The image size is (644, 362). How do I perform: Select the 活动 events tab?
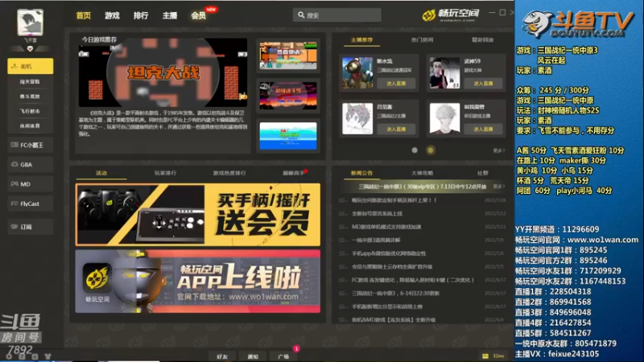pos(101,173)
